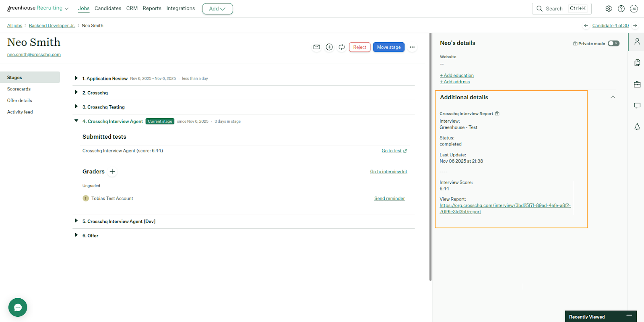Add a grader with plus icon
644x322 pixels.
pos(112,172)
